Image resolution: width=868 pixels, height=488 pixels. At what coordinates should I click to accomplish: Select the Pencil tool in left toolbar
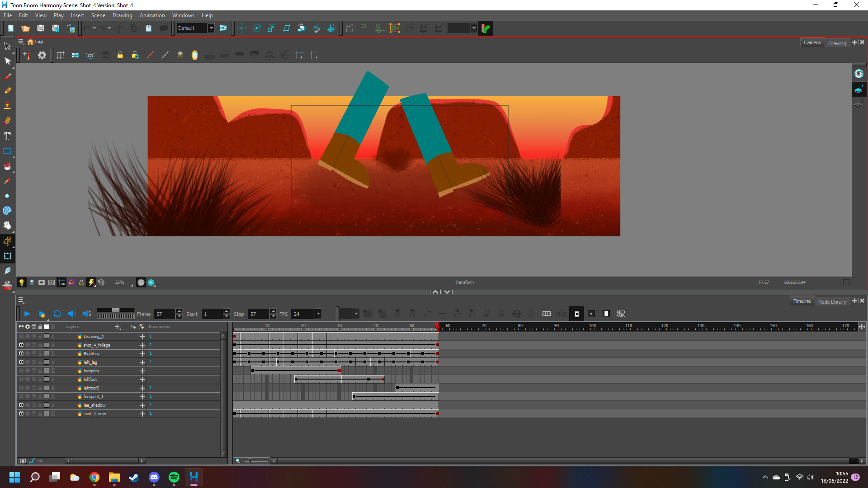[x=7, y=91]
